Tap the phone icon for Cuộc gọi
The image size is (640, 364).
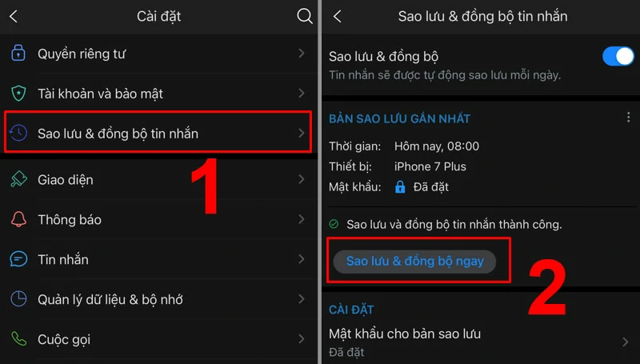18,338
